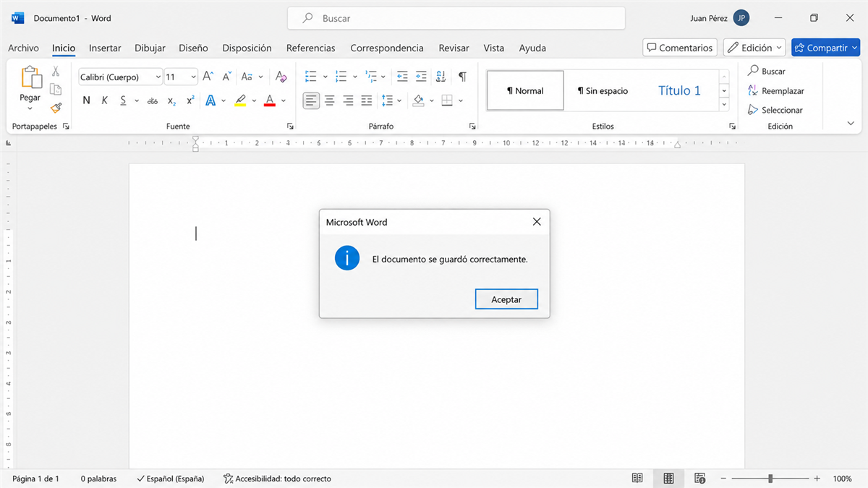Switch to the Dibujar tab

[x=150, y=48]
